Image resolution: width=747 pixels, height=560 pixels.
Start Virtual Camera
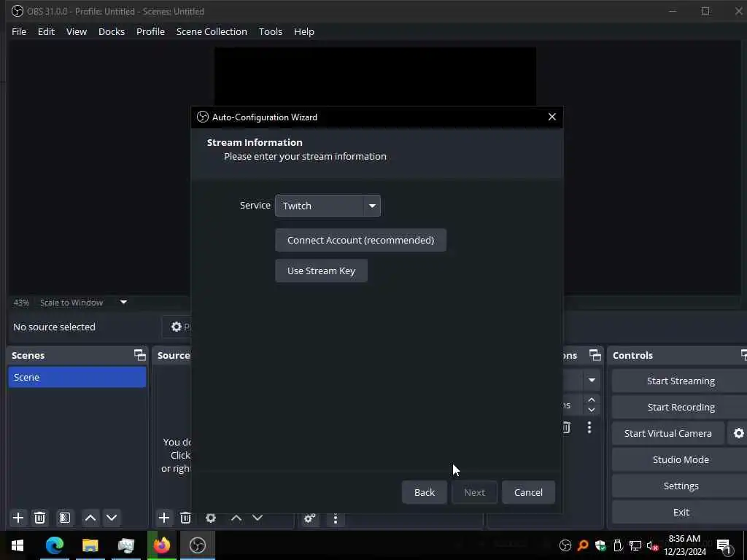(x=668, y=433)
